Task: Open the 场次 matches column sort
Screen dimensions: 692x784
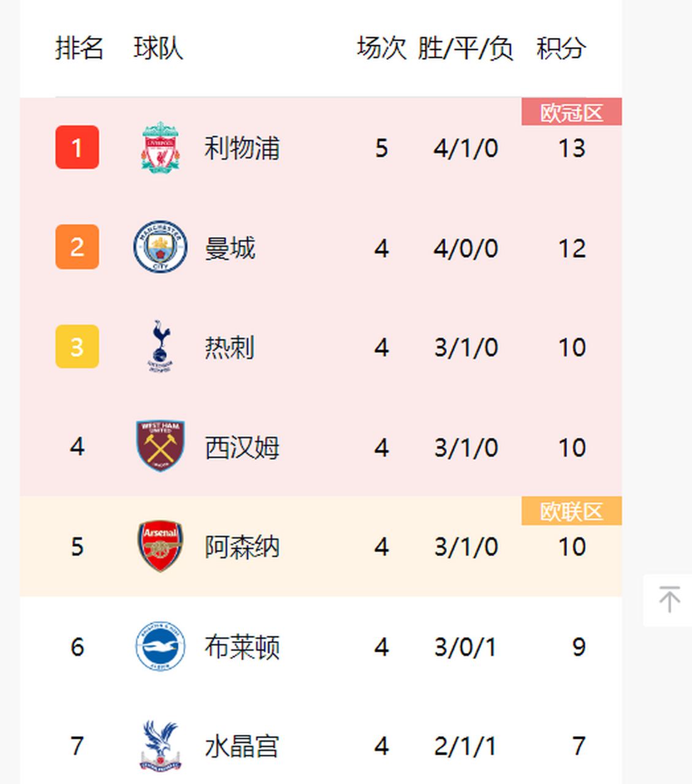Action: [x=382, y=50]
